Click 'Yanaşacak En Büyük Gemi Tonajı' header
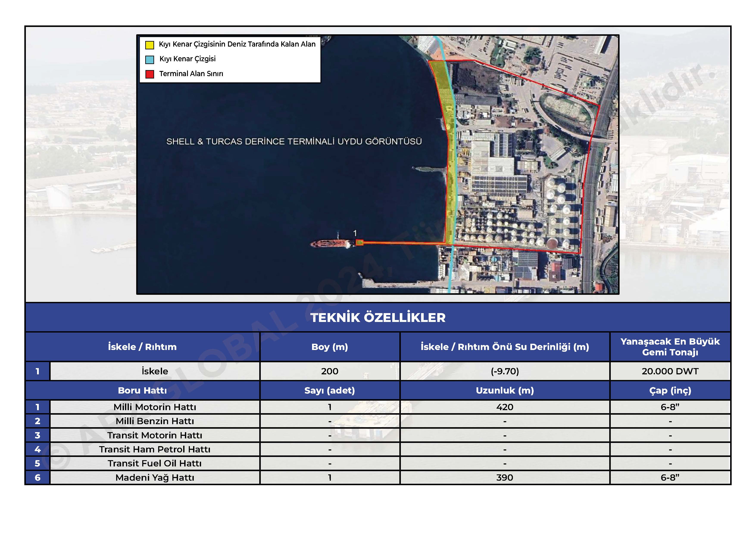 coord(670,347)
